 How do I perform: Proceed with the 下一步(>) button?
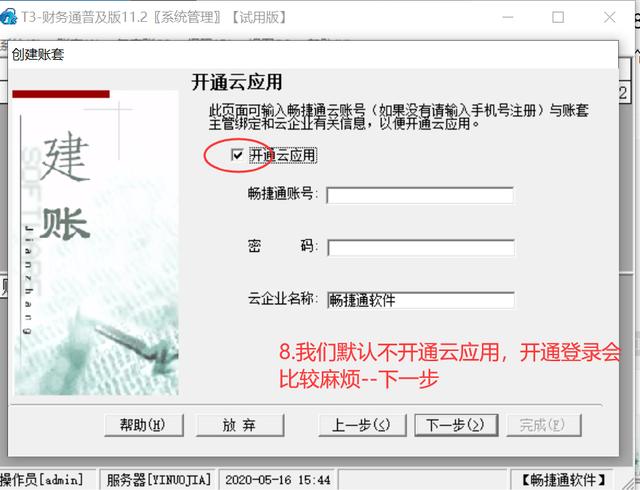point(456,425)
